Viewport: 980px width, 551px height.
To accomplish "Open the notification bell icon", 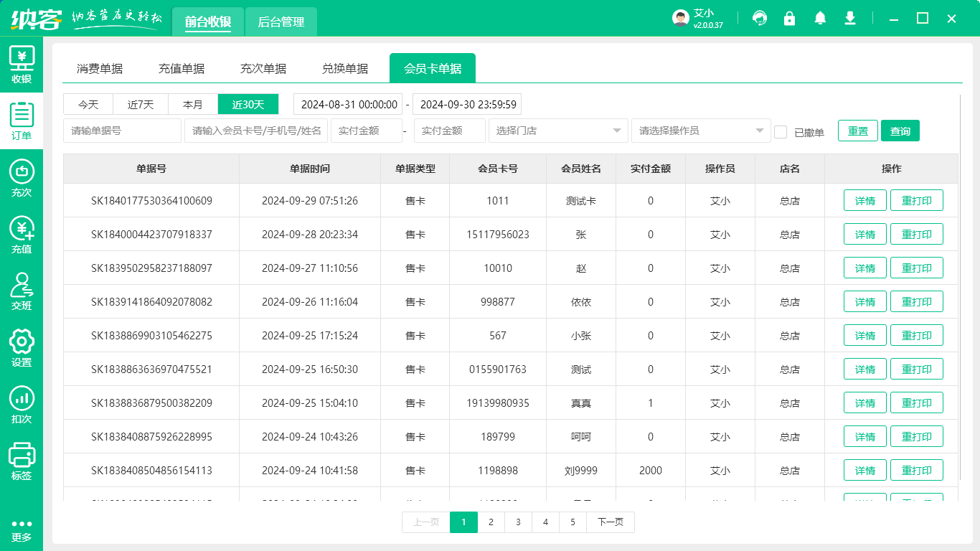I will [x=820, y=18].
